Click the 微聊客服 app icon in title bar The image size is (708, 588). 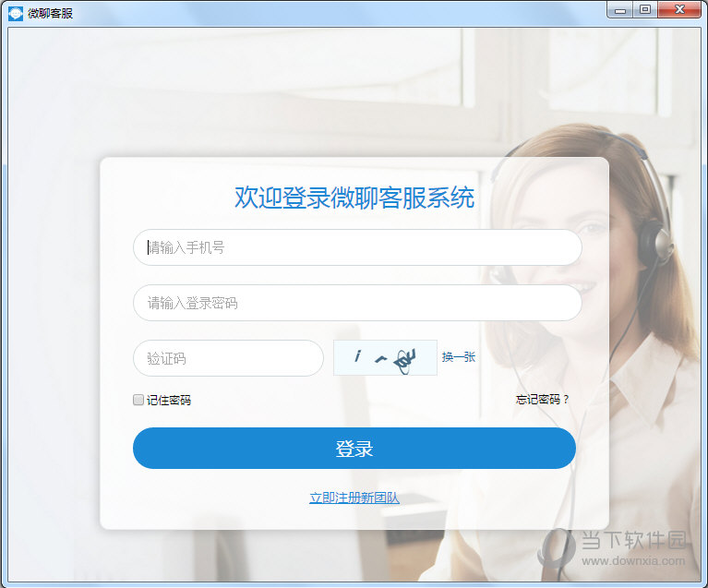tap(15, 14)
